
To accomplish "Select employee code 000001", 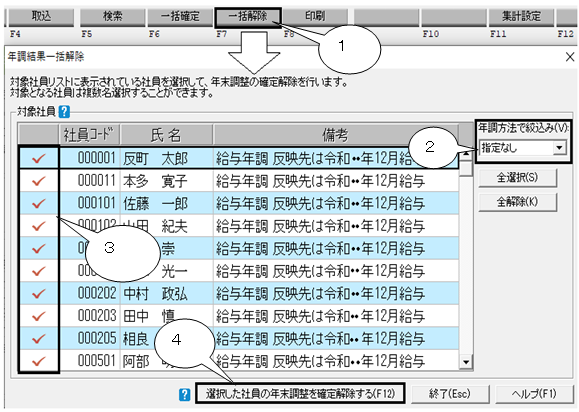I will [x=90, y=159].
